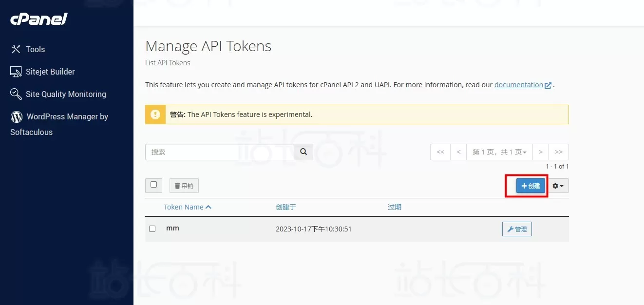Click the blue 创建 create button
The height and width of the screenshot is (305, 644).
[x=530, y=186]
